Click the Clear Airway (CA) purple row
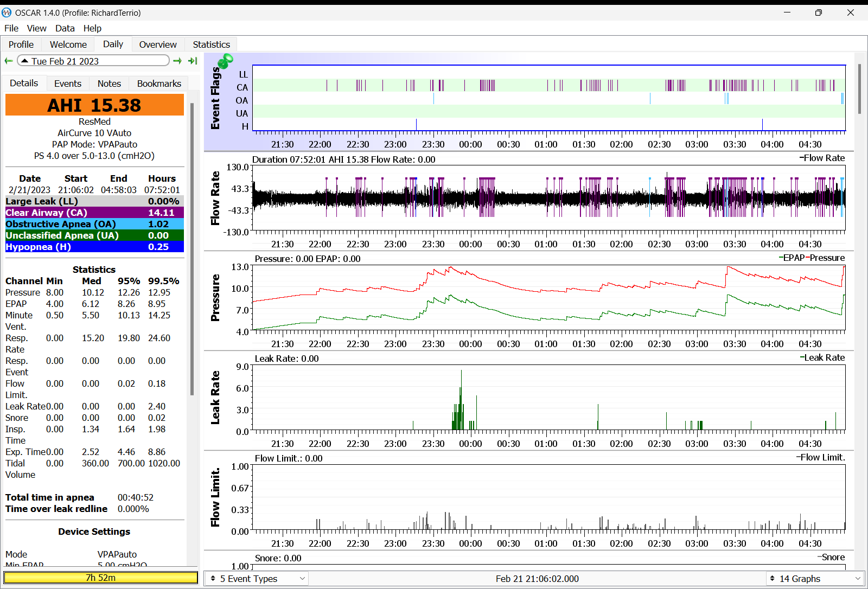868x589 pixels. point(94,213)
